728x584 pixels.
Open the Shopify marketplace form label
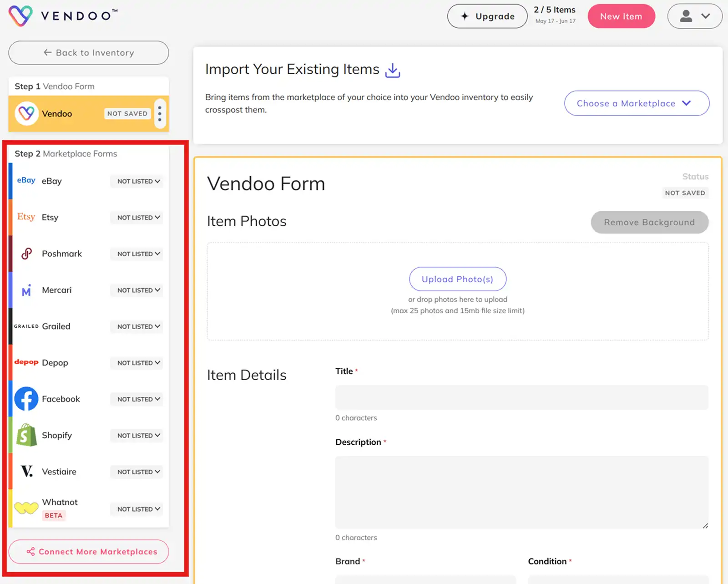click(x=57, y=436)
